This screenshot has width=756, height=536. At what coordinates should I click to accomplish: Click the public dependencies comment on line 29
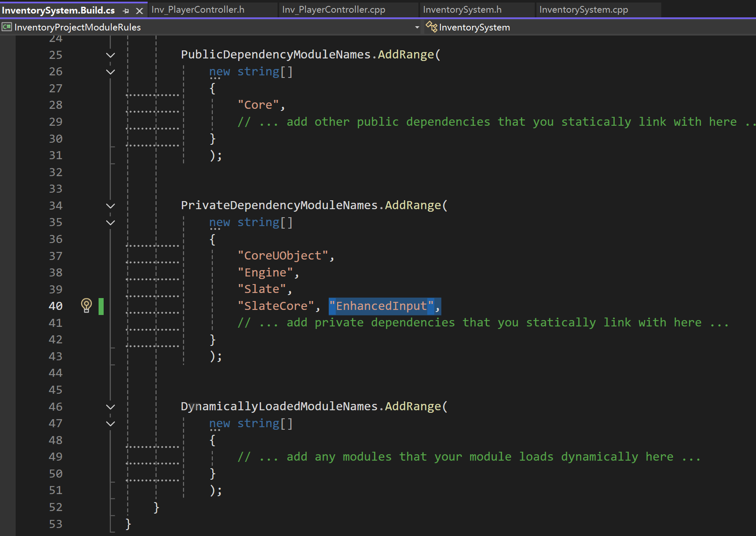click(x=497, y=122)
